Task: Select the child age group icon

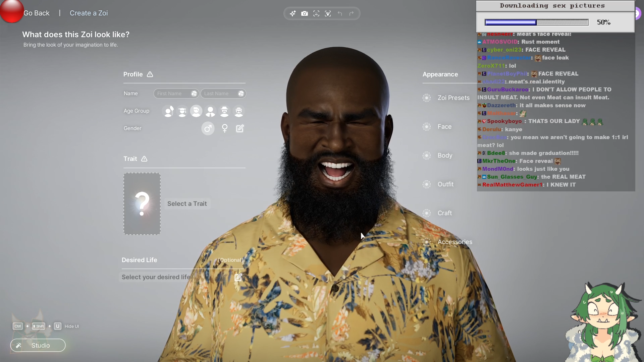Action: 168,111
